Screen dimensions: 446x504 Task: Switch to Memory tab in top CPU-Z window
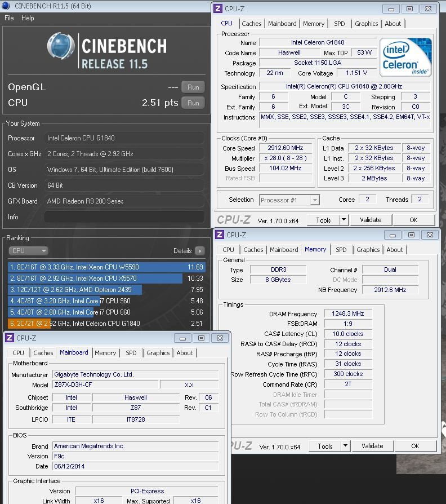[314, 24]
